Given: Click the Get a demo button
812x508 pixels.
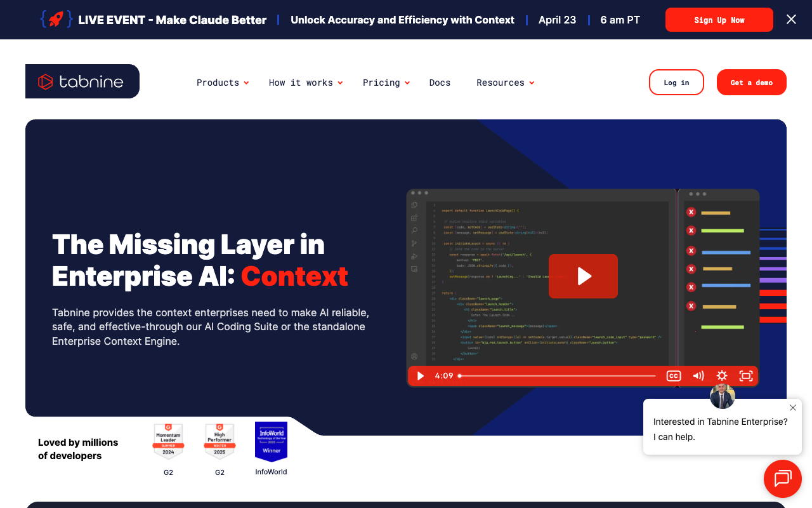Looking at the screenshot, I should pos(752,83).
